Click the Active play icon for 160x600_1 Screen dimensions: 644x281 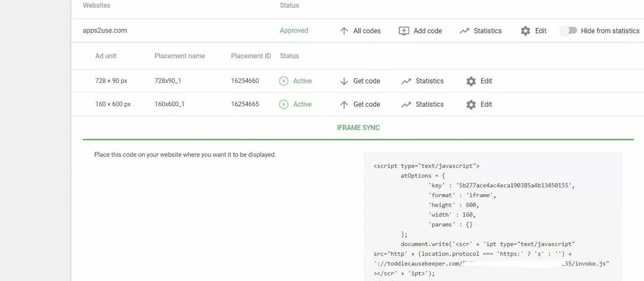tap(284, 105)
